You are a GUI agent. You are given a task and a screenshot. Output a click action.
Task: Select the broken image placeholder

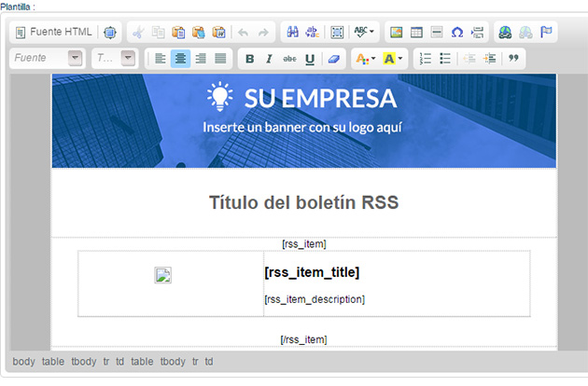(x=163, y=275)
